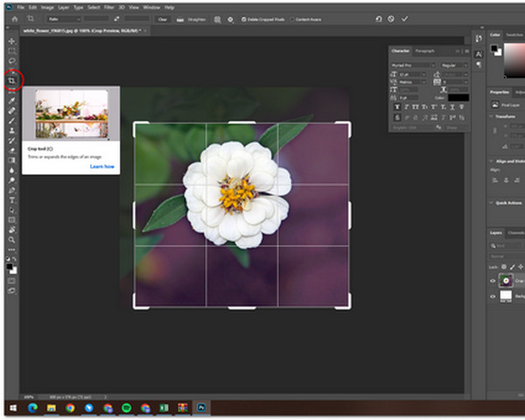Image resolution: width=525 pixels, height=420 pixels.
Task: Toggle Strikethrough in Character panel
Action: coord(461,107)
